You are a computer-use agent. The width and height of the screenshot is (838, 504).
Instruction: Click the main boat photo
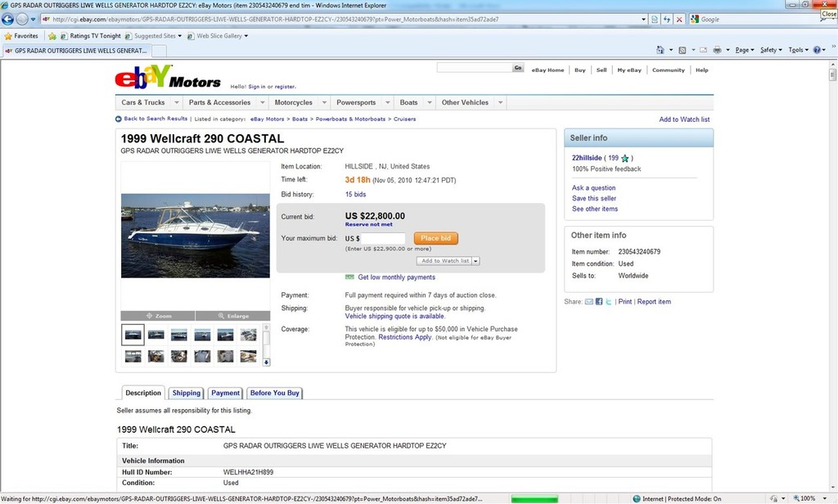click(x=196, y=236)
